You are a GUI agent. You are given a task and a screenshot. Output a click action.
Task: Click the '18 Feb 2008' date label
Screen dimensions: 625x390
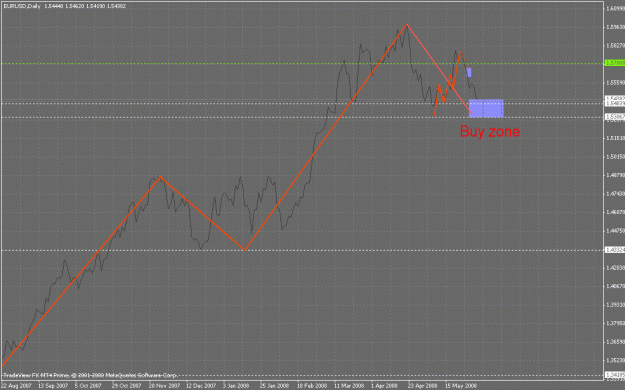[312, 386]
